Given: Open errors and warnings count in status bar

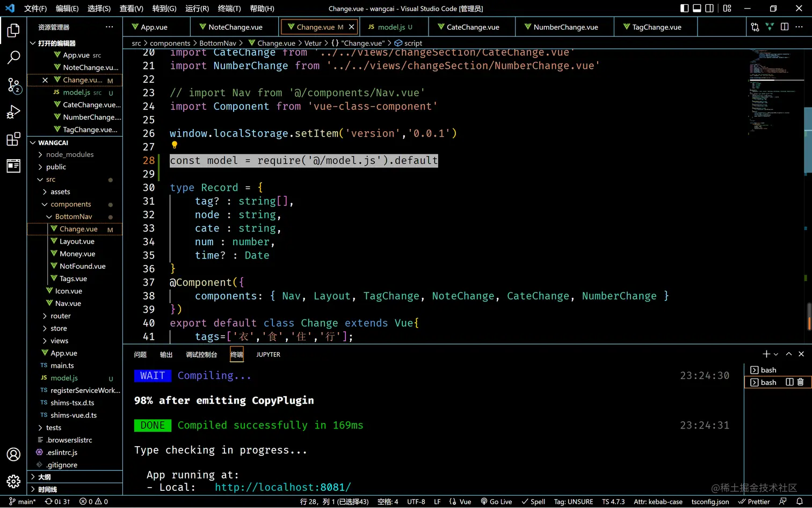Looking at the screenshot, I should [x=94, y=502].
